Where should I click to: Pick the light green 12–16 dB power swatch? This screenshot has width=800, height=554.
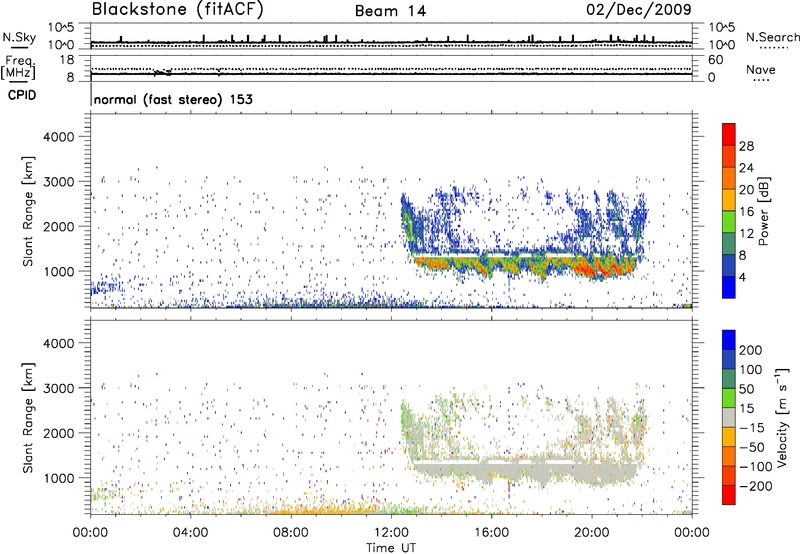[729, 222]
